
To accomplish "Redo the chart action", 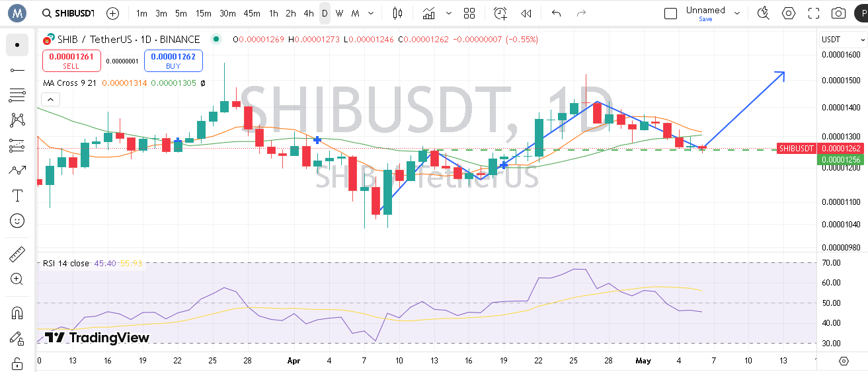I will pyautogui.click(x=581, y=13).
